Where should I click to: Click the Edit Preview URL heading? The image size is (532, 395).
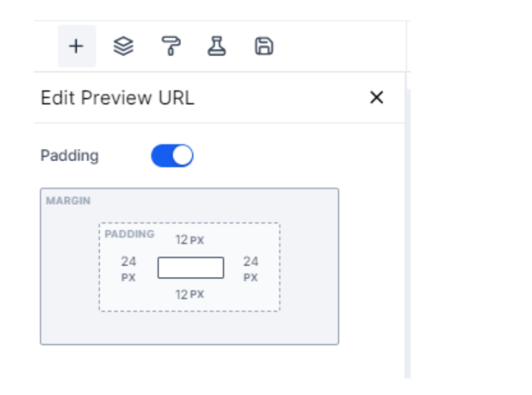click(x=117, y=98)
